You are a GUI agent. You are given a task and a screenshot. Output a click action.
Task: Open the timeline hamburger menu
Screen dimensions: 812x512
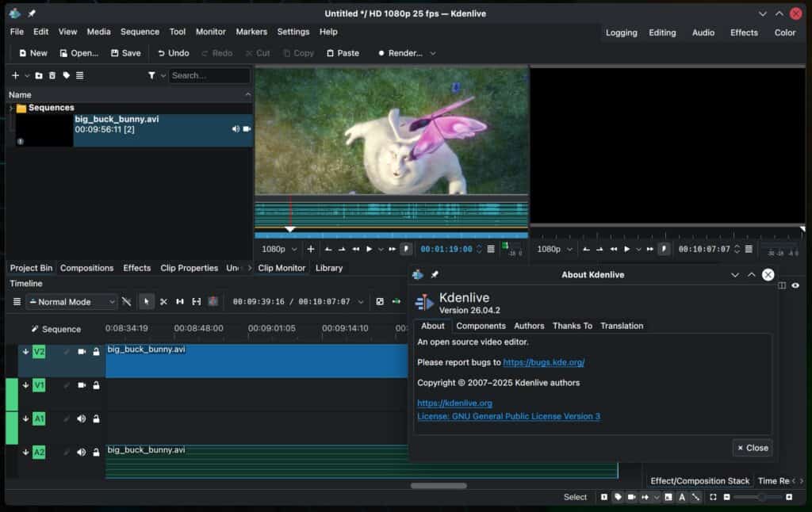tap(17, 302)
